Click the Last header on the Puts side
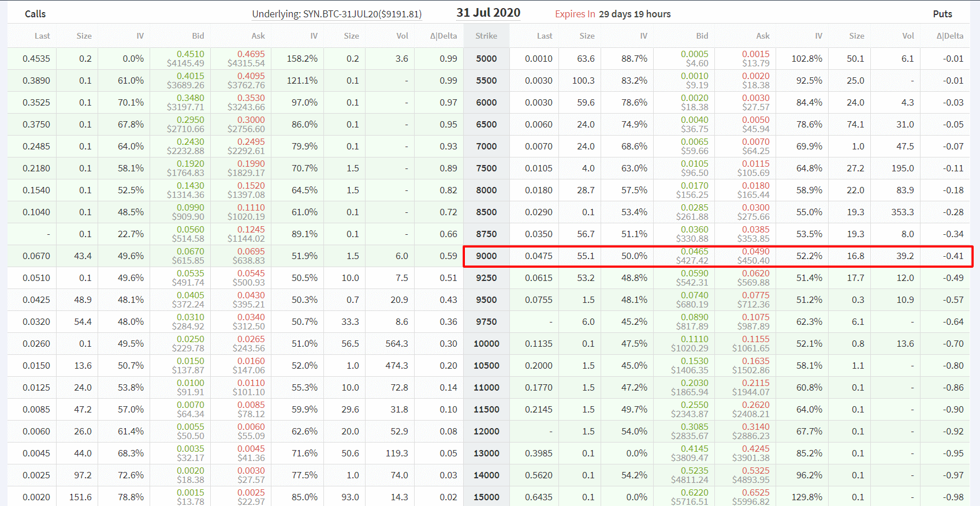The image size is (980, 506). pos(545,36)
